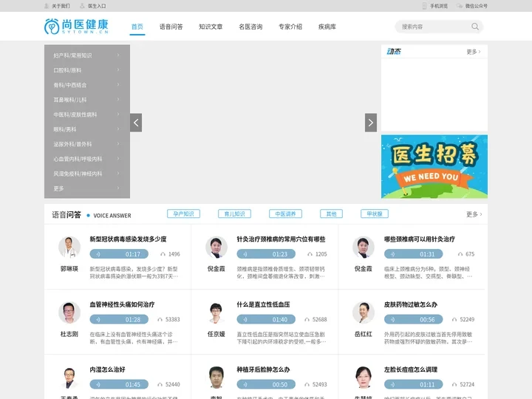Open title 什么是直立性低血压
The height and width of the screenshot is (399, 532).
click(x=263, y=304)
